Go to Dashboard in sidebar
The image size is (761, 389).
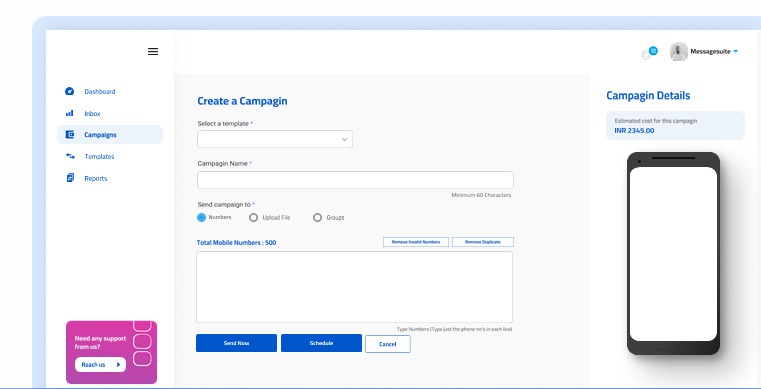tap(100, 91)
